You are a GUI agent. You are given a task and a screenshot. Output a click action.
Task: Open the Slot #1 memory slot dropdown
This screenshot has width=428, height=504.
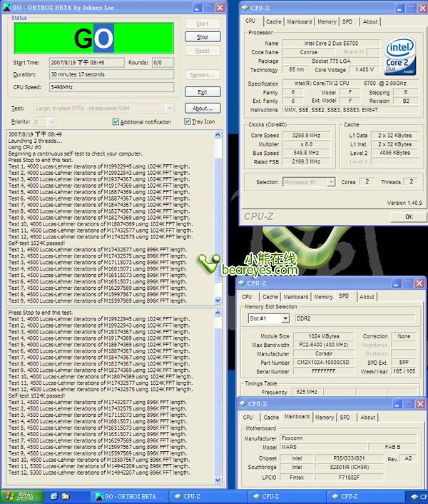[x=285, y=318]
